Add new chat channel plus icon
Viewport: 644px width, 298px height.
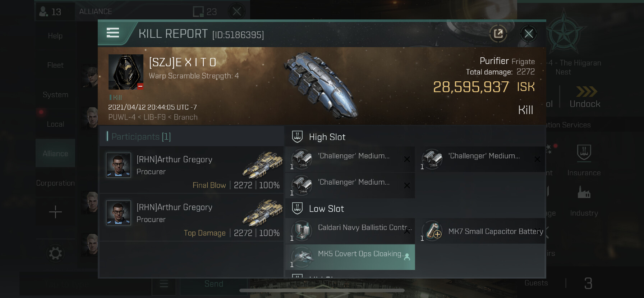(x=55, y=212)
